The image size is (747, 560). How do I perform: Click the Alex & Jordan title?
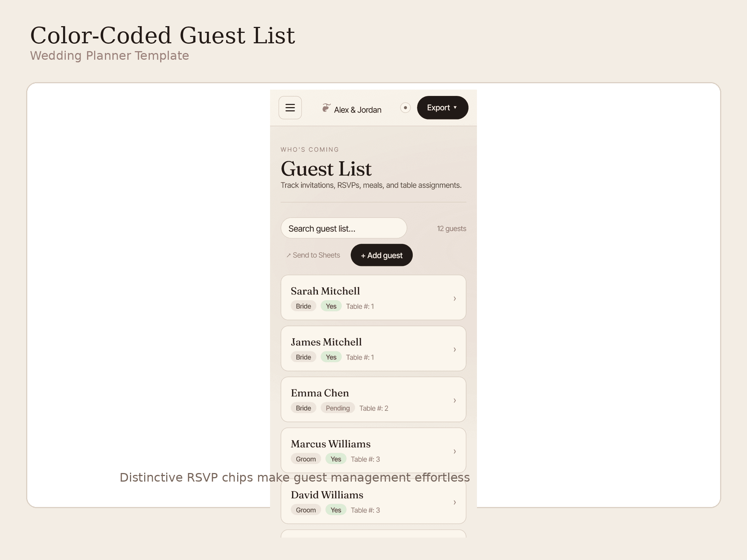358,110
